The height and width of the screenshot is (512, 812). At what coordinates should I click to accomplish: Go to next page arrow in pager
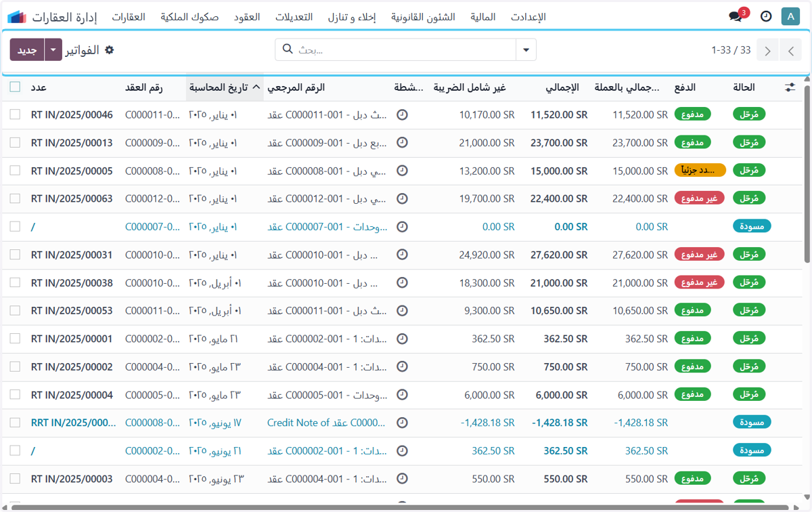pos(767,50)
